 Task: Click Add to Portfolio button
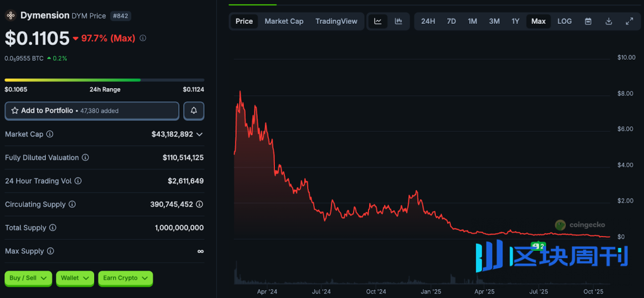[x=92, y=111]
